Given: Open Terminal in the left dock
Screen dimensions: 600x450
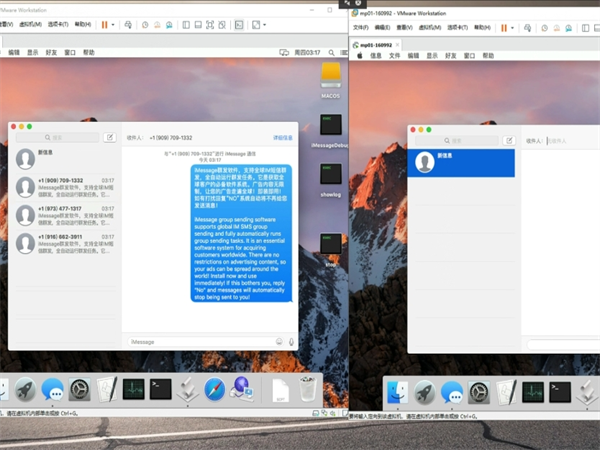Looking at the screenshot, I should (x=161, y=390).
